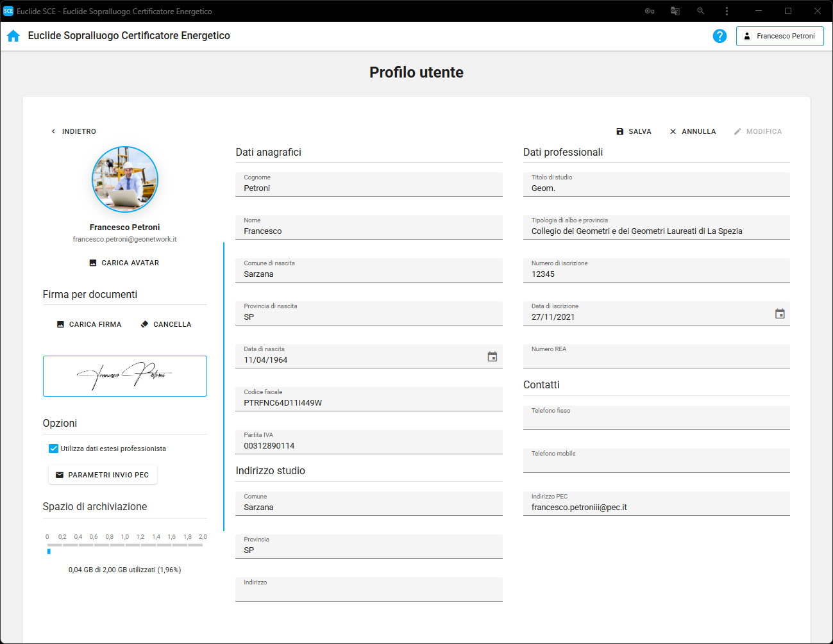This screenshot has height=644, width=833.
Task: Click the blue home icon
Action: (x=13, y=36)
